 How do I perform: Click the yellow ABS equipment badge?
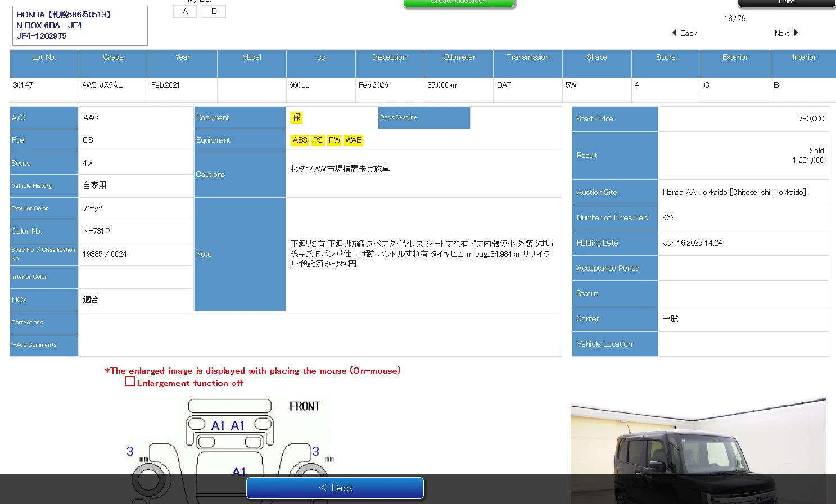300,140
